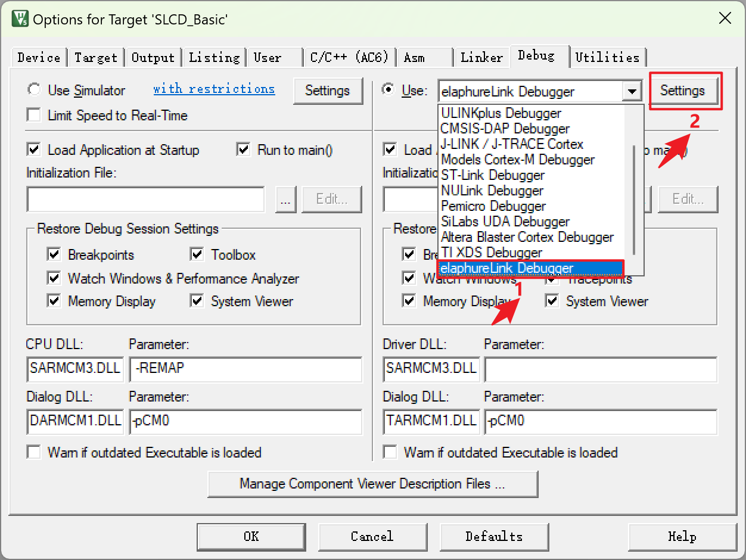Toggle left Run to main() checkbox
Image resolution: width=746 pixels, height=560 pixels.
coord(243,150)
